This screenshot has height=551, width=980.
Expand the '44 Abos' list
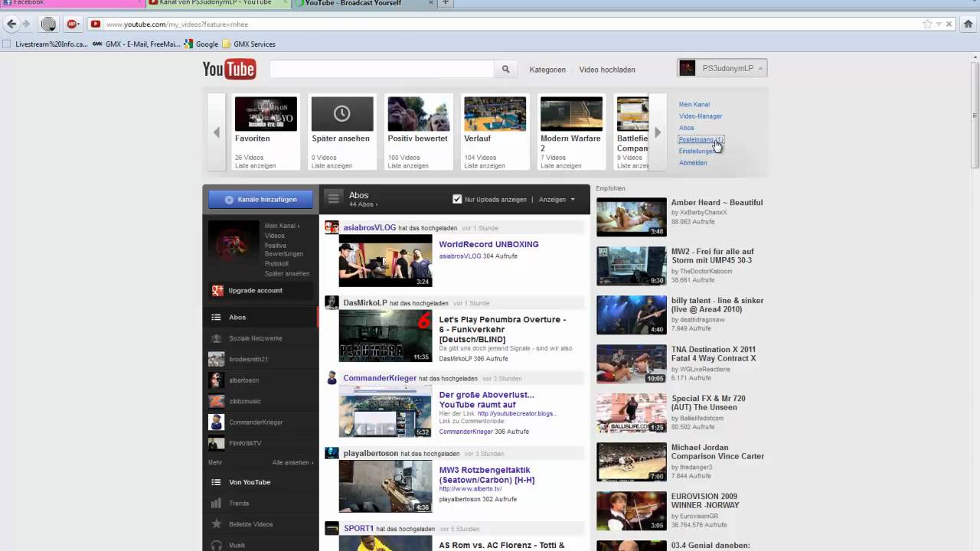pyautogui.click(x=364, y=204)
